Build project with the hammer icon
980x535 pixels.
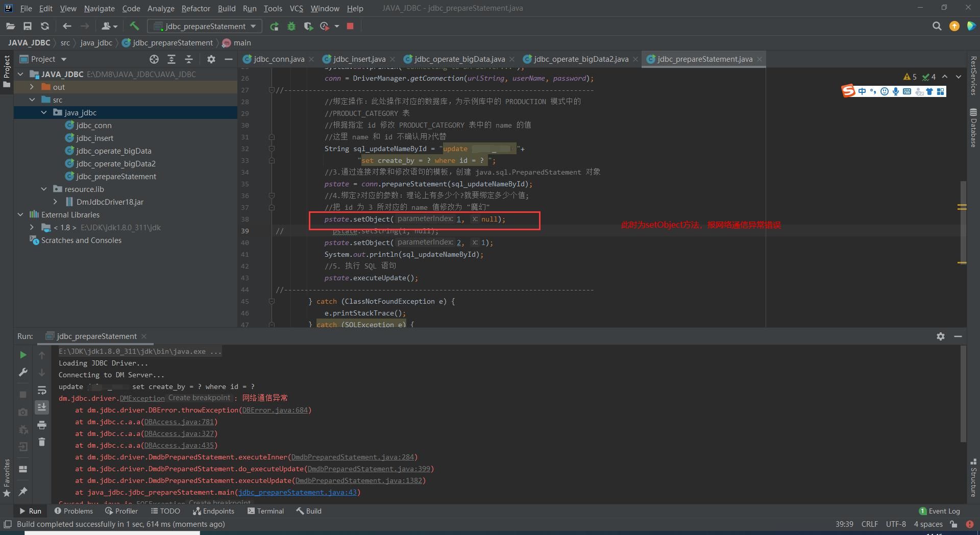click(x=134, y=26)
